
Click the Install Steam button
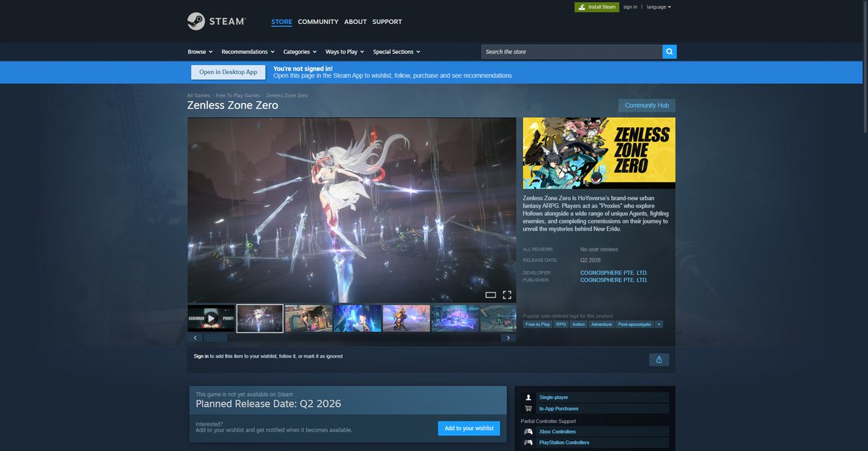[597, 7]
